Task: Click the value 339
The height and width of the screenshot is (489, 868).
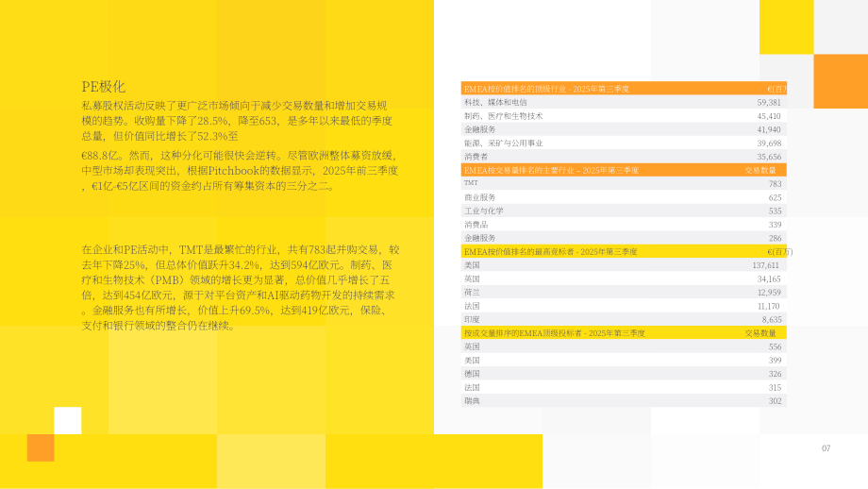Action: coord(775,225)
